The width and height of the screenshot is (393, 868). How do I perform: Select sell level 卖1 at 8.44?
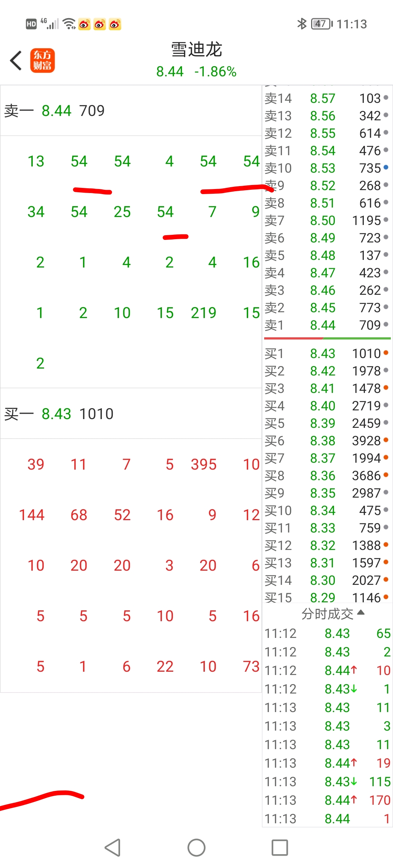[x=327, y=325]
